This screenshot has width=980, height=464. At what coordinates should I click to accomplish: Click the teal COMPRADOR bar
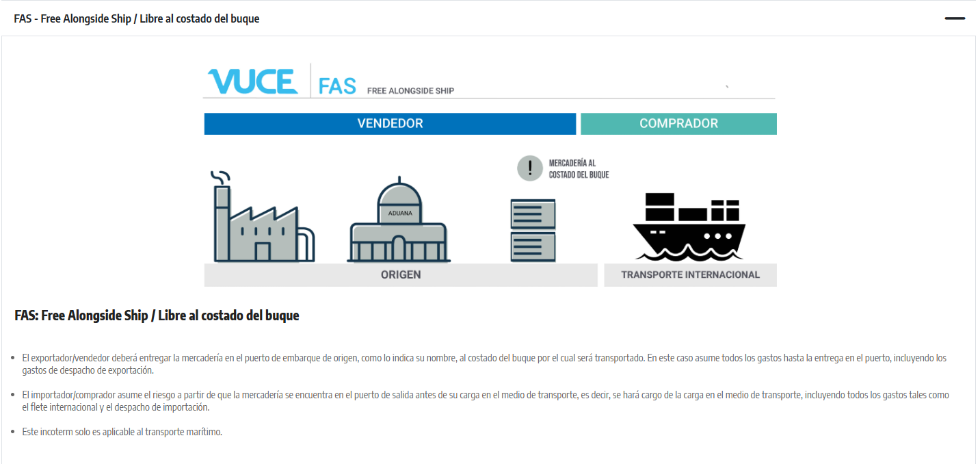click(678, 124)
